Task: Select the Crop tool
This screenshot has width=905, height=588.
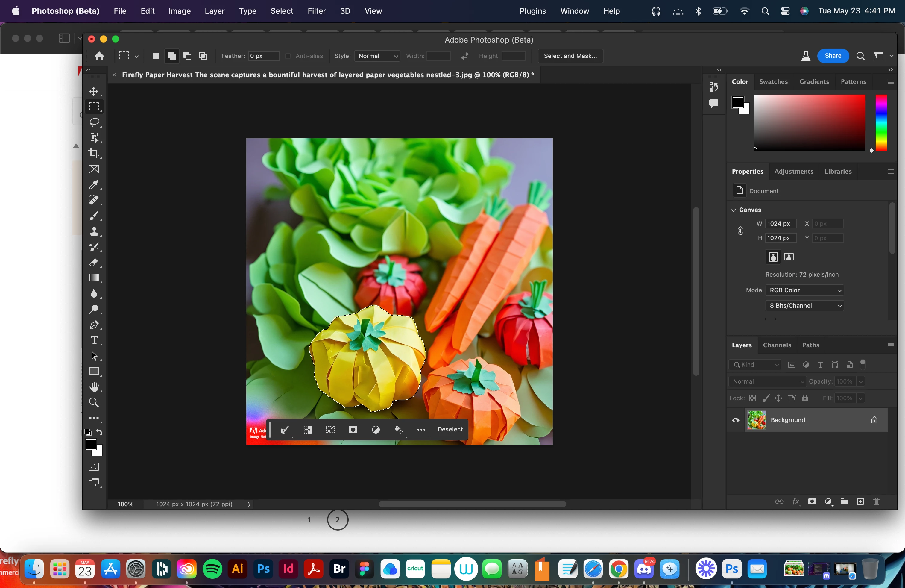Action: pyautogui.click(x=94, y=153)
